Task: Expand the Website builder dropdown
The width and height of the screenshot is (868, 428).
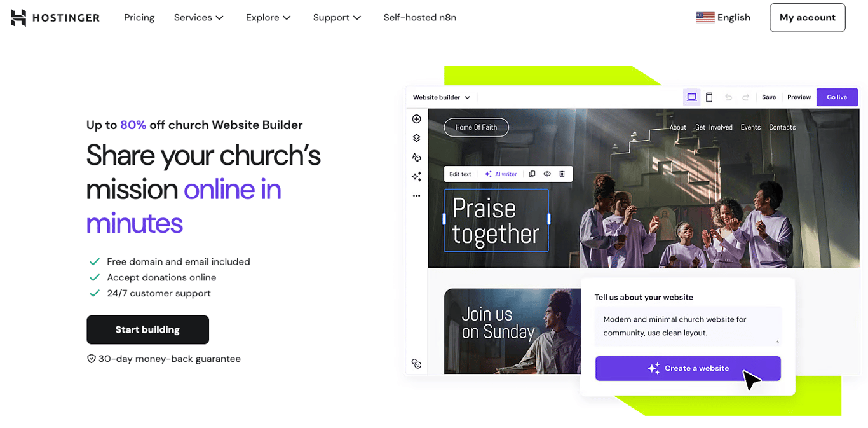Action: pyautogui.click(x=441, y=97)
